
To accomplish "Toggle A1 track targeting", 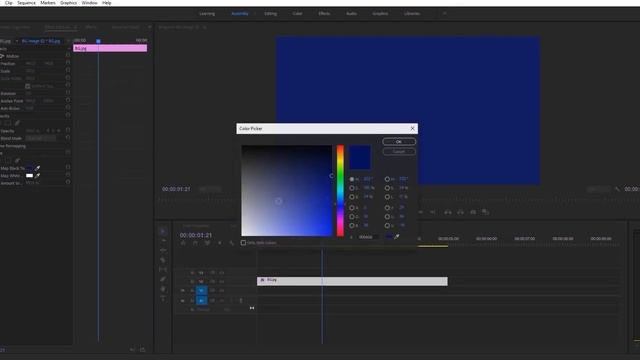I will point(201,300).
